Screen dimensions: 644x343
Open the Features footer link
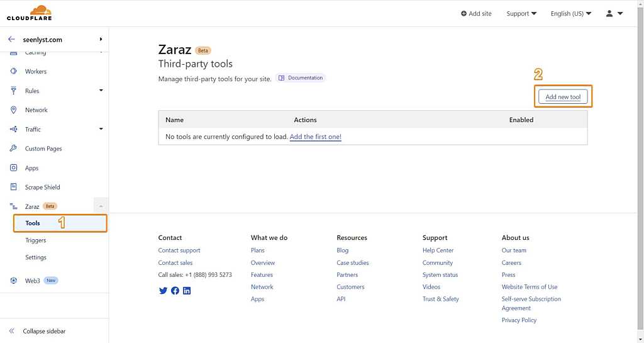coord(262,275)
